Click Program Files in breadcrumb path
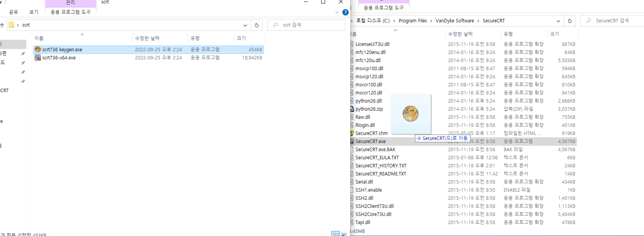The image size is (644, 236). click(x=413, y=21)
